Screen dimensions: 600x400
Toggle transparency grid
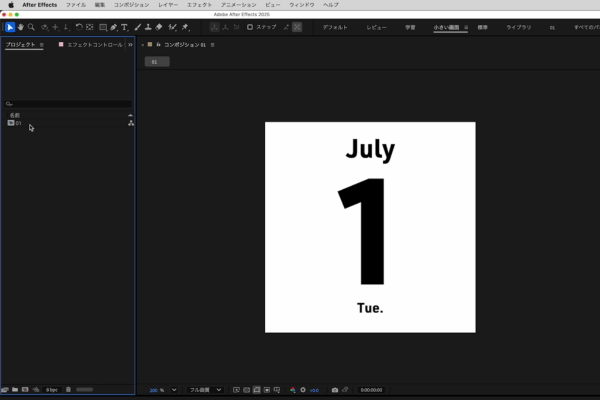point(246,390)
